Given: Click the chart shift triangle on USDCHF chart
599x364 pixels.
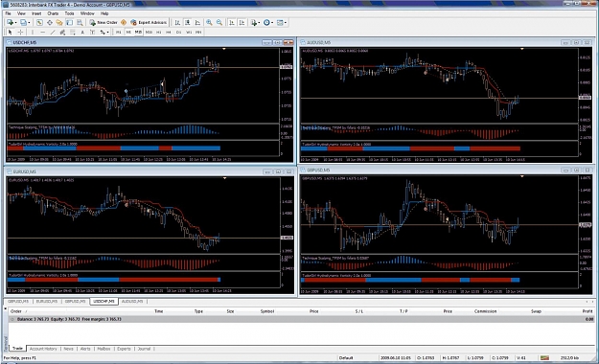Looking at the screenshot, I should click(224, 49).
